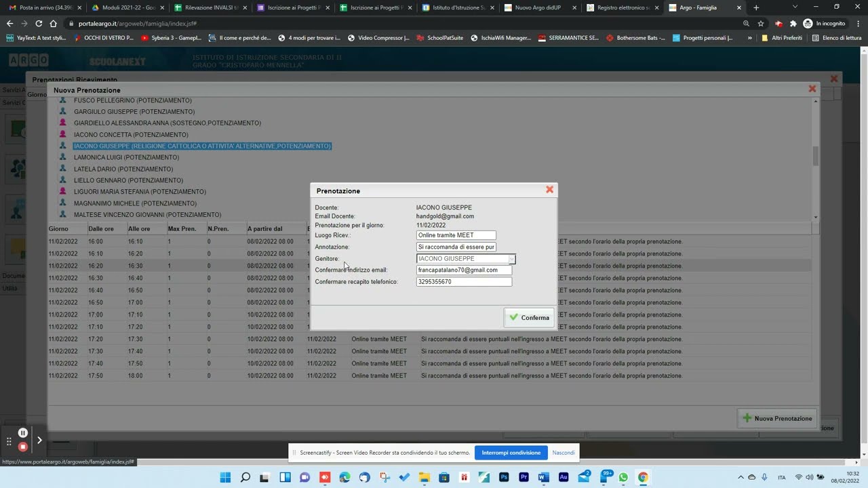
Task: Click person icon beside LIGUORI MARIA STEFANIA
Action: [63, 191]
